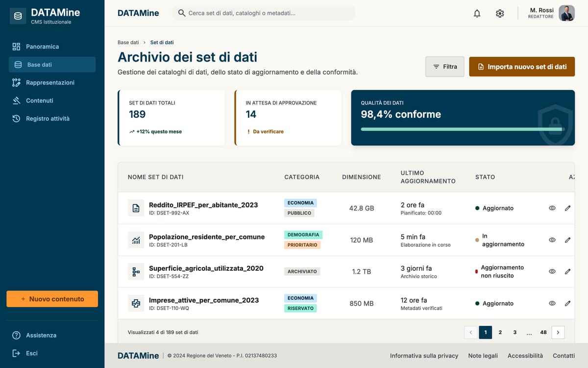Open notifications bell icon
588x368 pixels.
coord(477,14)
